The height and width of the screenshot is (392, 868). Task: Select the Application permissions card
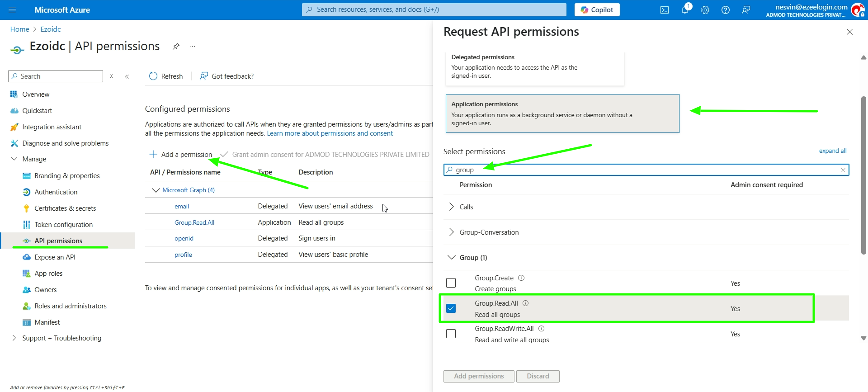click(562, 113)
